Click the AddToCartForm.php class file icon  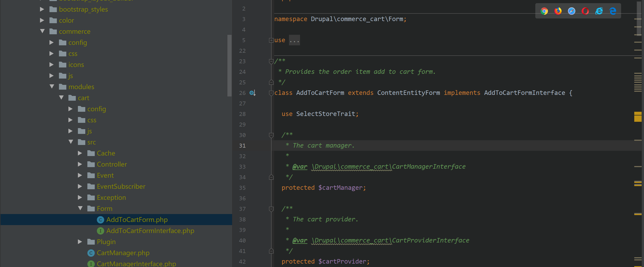100,220
